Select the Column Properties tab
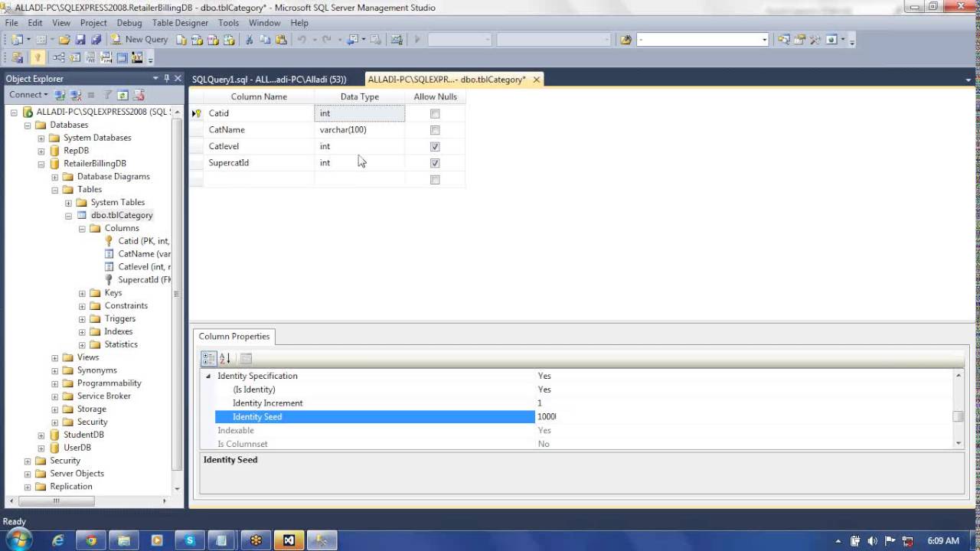980x551 pixels. 234,336
